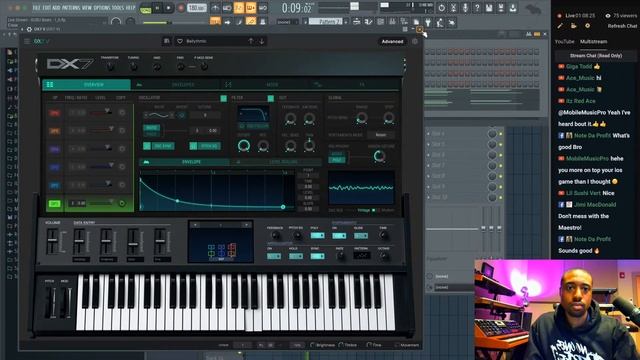
Task: Click the tempo display field
Action: click(197, 8)
